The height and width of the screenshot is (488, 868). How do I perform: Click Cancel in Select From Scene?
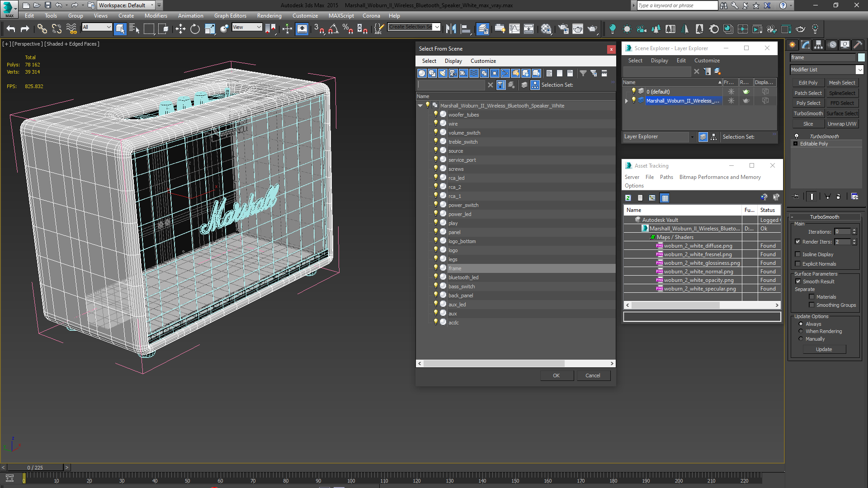click(x=593, y=375)
